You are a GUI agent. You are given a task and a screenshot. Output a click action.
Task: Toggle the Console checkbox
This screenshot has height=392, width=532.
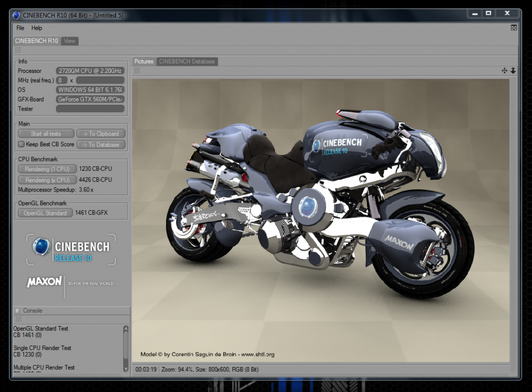(18, 311)
